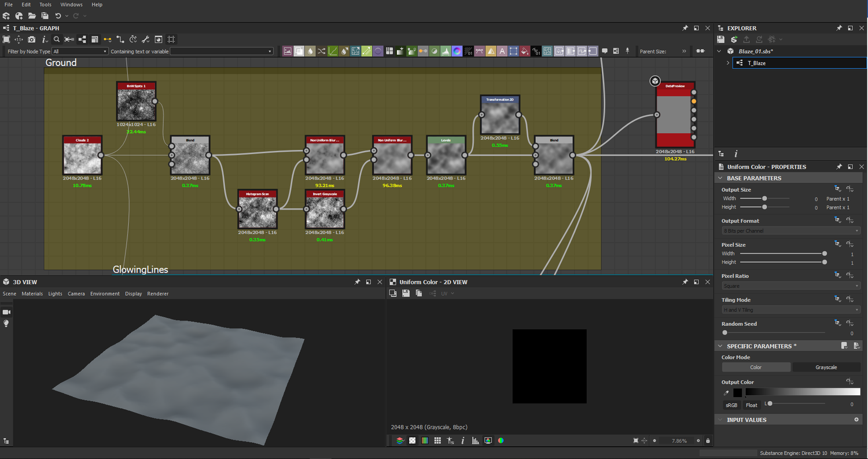Screen dimensions: 868x459
Task: Click the Containing text or variable field
Action: tap(221, 52)
